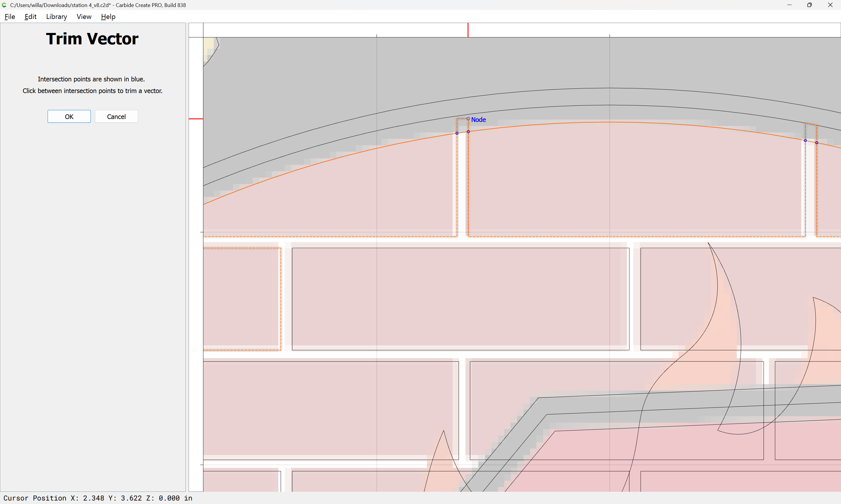The height and width of the screenshot is (504, 841).
Task: Restore down the application window
Action: (809, 5)
